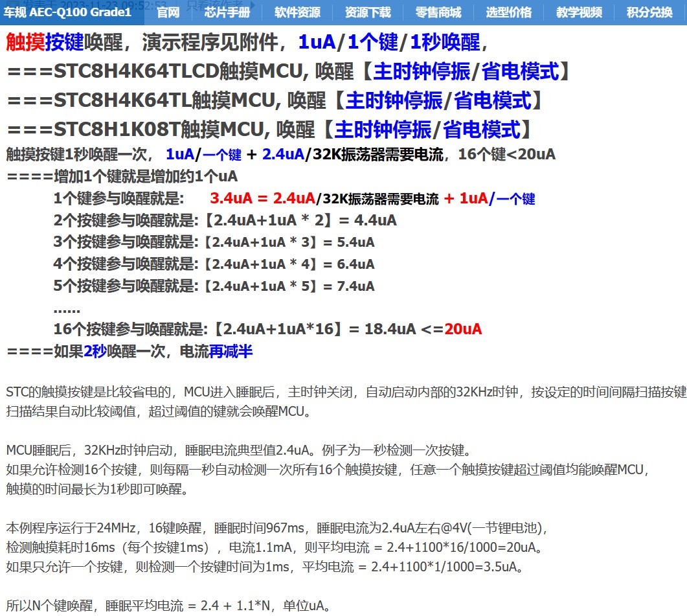
Task: Click the formula line 所以N个键唤醒
Action: click(x=168, y=606)
